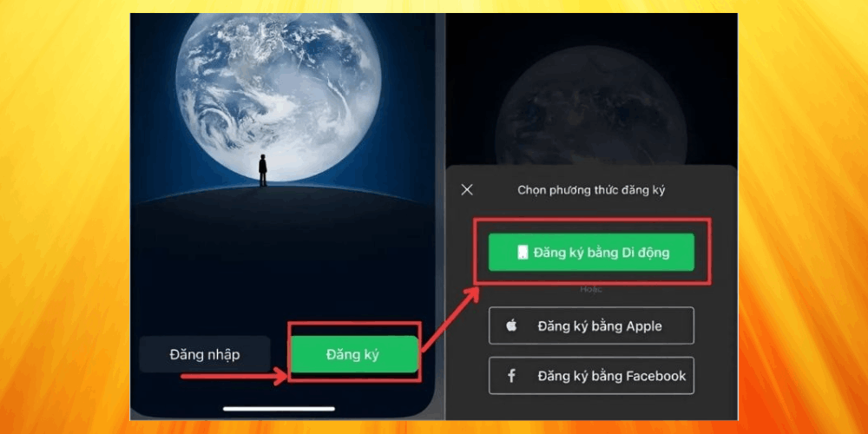Tap the white home indicator bar
Image resolution: width=868 pixels, height=434 pixels.
279,409
